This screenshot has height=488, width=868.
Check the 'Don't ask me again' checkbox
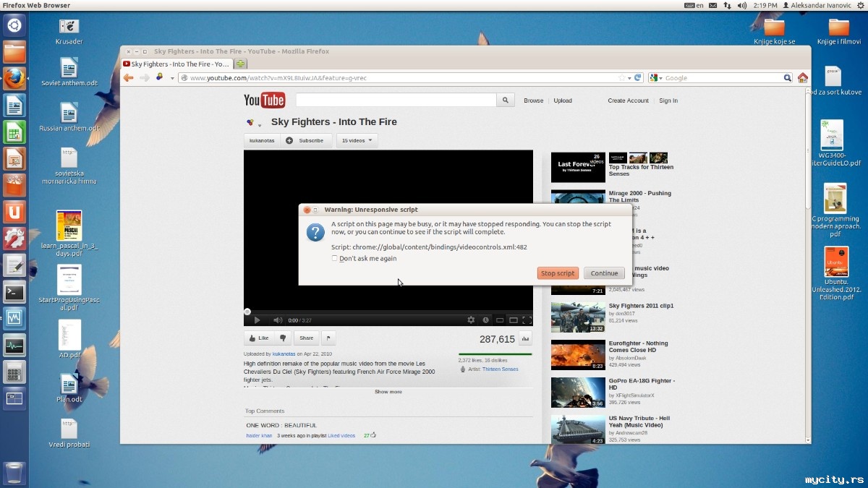coord(334,258)
